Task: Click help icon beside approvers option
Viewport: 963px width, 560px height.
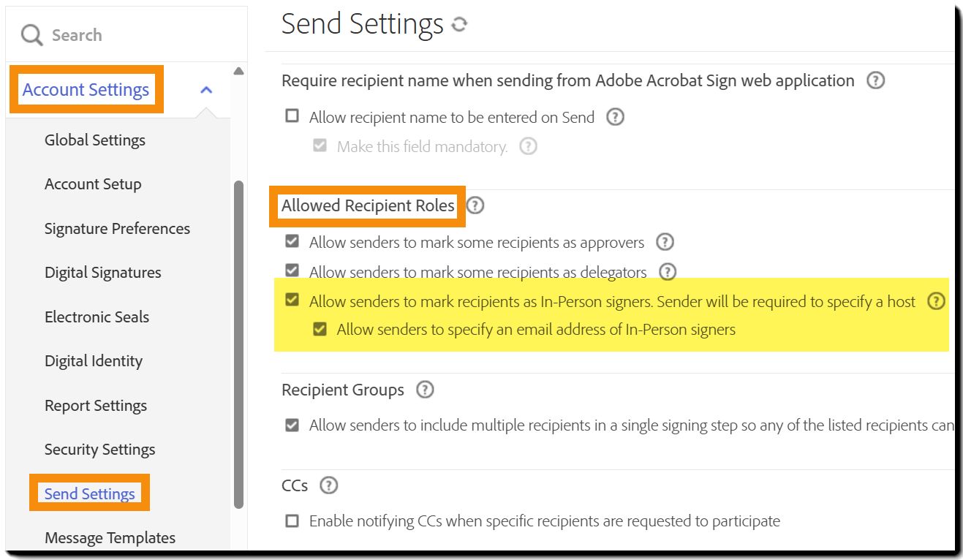Action: (665, 242)
